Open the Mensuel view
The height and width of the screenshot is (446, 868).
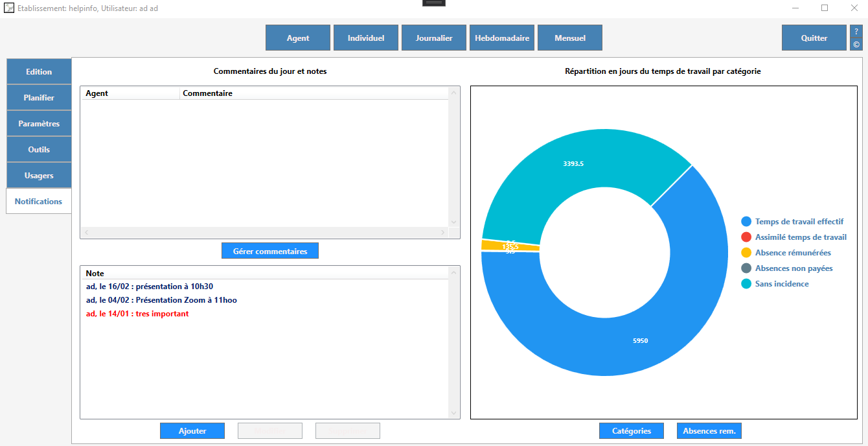coord(570,38)
